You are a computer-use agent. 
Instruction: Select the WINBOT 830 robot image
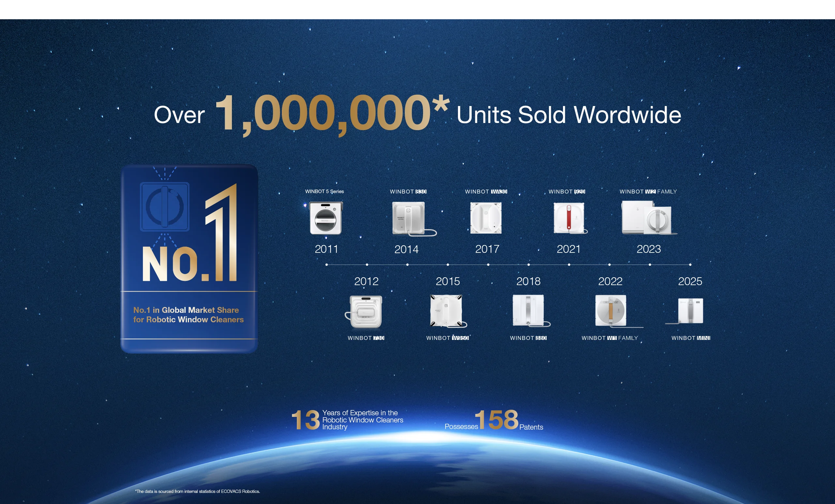point(409,218)
